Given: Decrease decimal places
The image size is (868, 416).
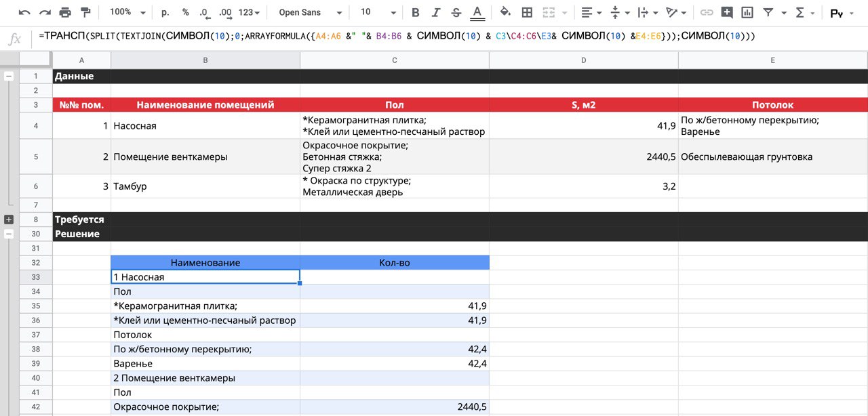Looking at the screenshot, I should coord(205,12).
